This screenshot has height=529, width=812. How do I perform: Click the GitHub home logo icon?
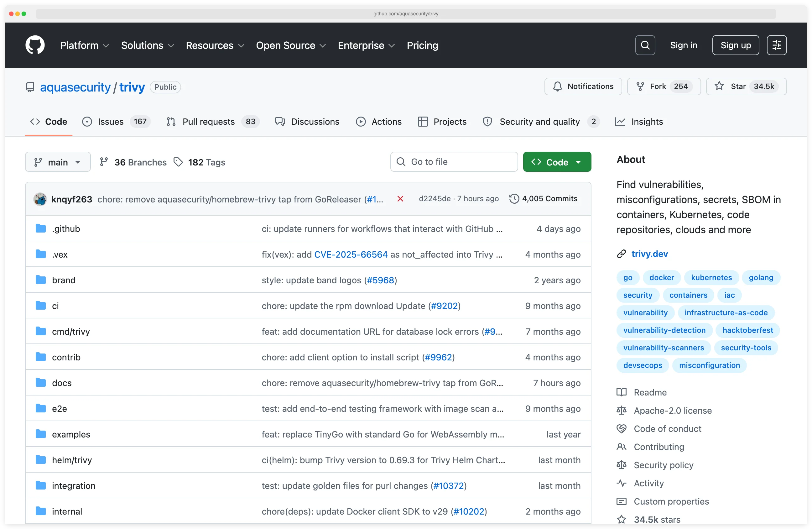click(35, 45)
